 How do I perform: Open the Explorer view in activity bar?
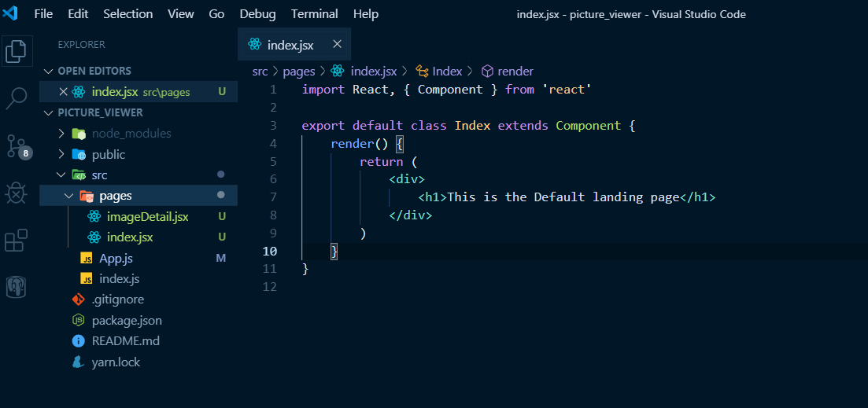[16, 51]
